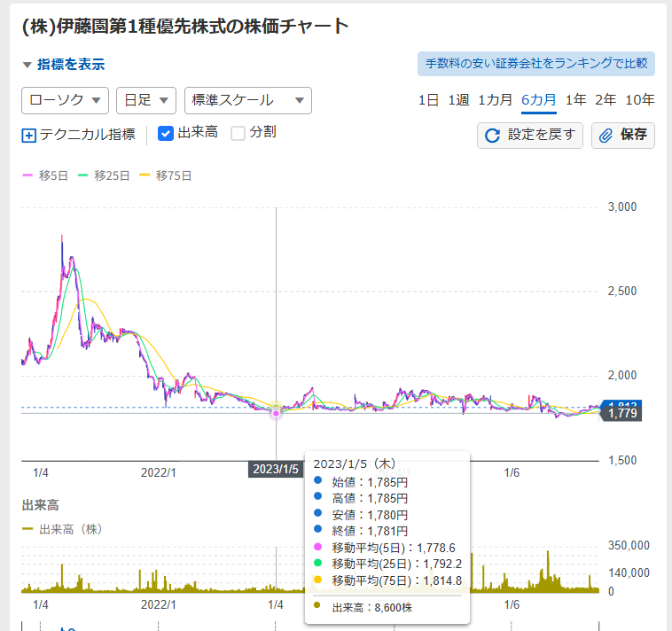Select the 1週 range tab
Viewport: 672px width, 631px height.
point(458,100)
